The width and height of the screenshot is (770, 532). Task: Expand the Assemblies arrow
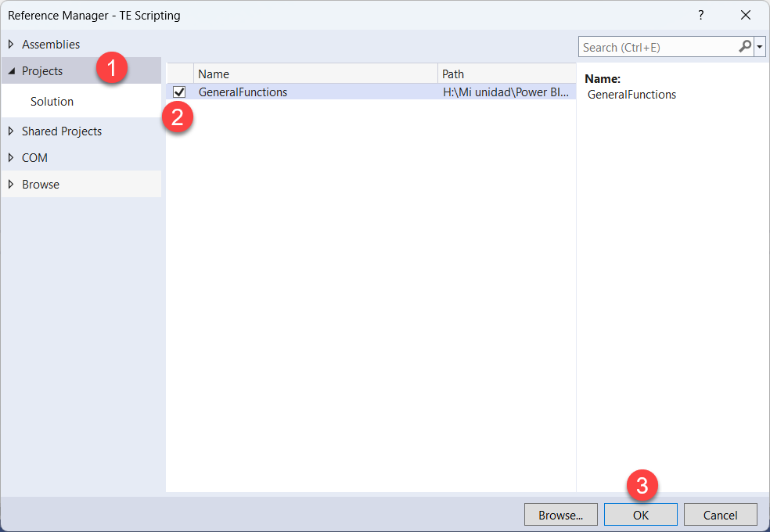tap(11, 45)
